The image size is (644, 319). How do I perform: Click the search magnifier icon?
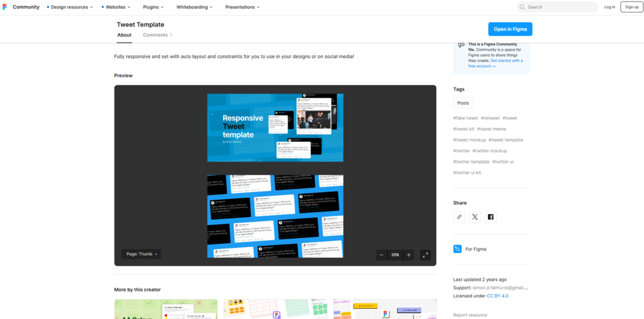tap(522, 7)
